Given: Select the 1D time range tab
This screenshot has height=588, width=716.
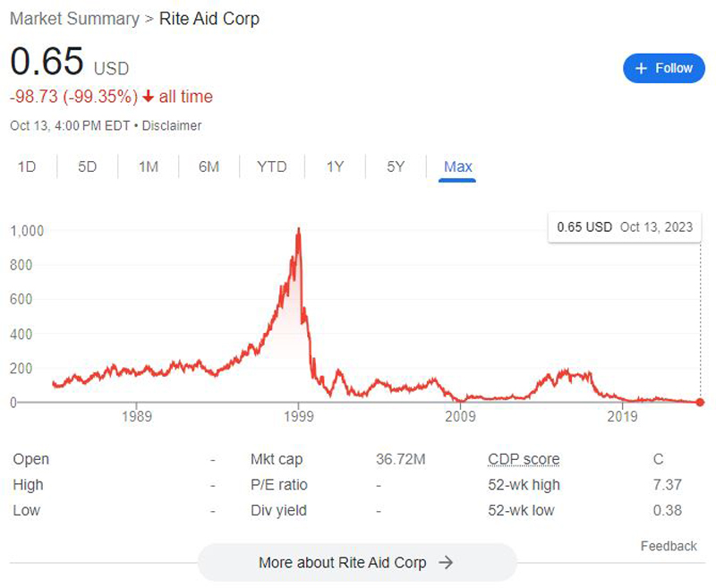Looking at the screenshot, I should coord(27,166).
